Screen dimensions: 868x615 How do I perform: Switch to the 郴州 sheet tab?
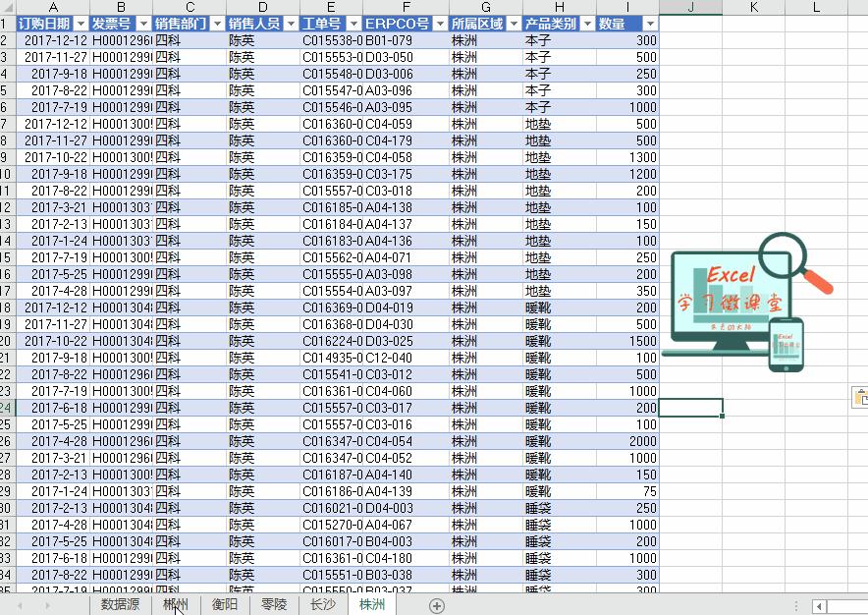(x=176, y=604)
